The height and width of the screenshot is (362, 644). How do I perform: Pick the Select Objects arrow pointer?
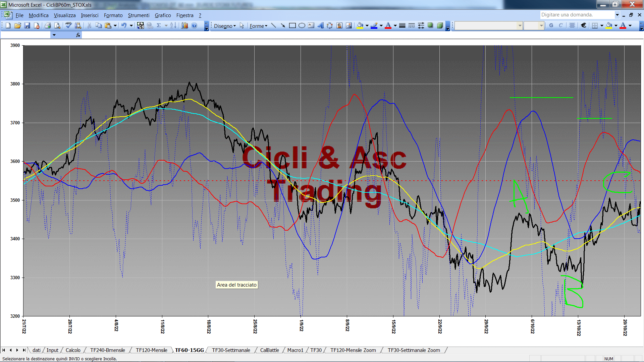pos(242,25)
